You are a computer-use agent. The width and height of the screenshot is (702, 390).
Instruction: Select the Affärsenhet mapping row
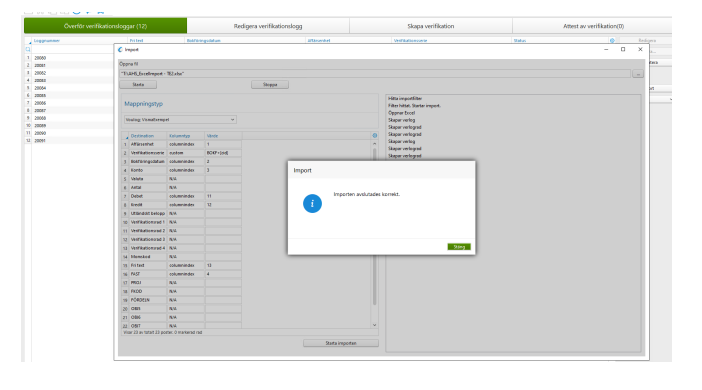(182, 144)
